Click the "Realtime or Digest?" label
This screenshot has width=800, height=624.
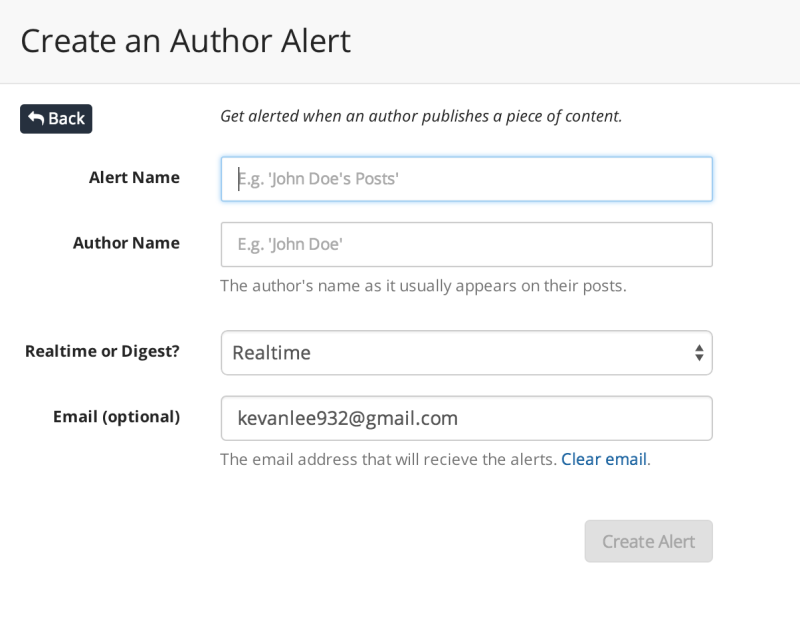coord(102,352)
